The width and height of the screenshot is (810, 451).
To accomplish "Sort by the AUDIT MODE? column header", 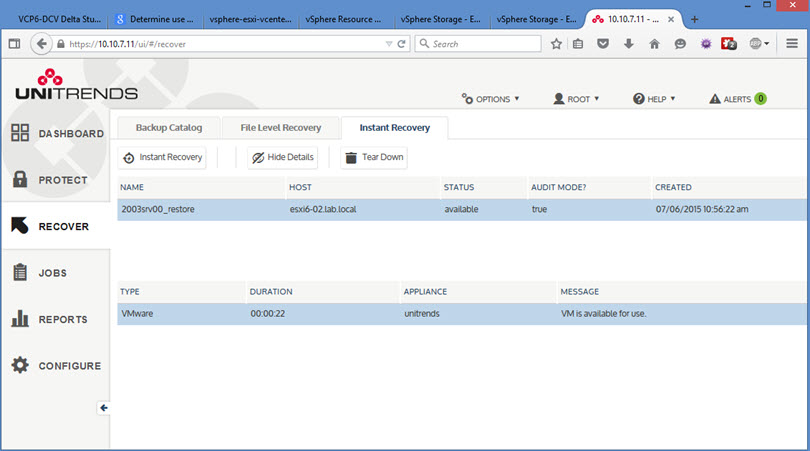I will 558,187.
